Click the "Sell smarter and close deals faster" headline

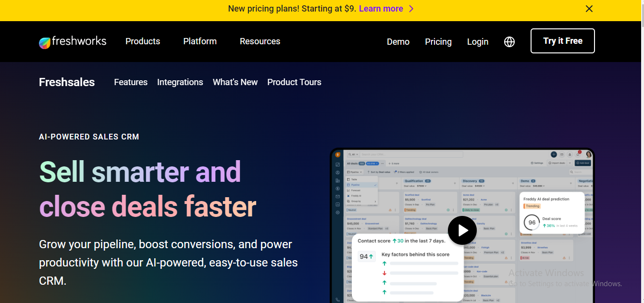tap(148, 189)
